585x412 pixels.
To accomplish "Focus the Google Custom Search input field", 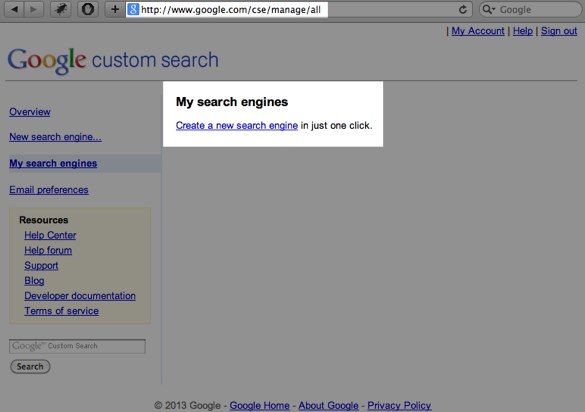I will point(77,346).
